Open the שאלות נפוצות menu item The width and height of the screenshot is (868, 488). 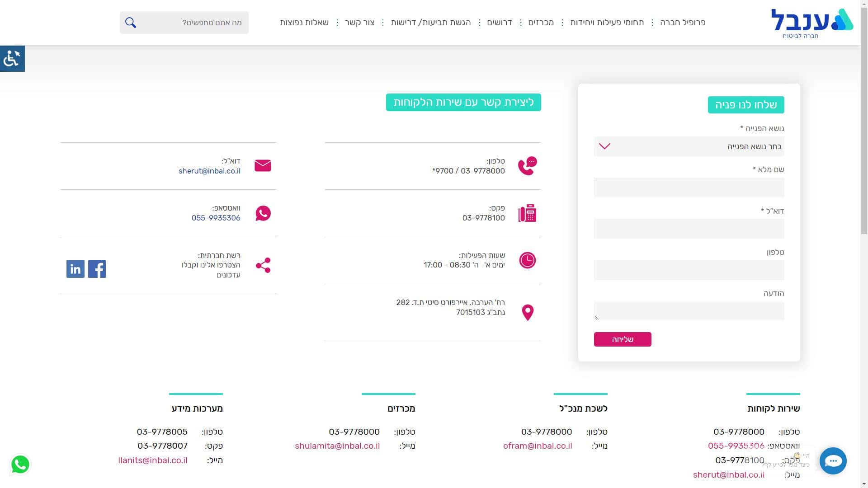tap(304, 23)
